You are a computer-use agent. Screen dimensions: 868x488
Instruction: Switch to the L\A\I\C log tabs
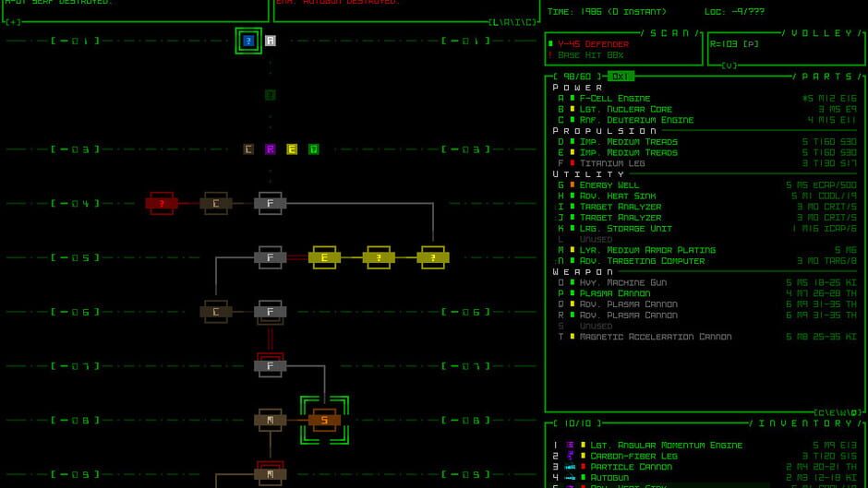(512, 22)
